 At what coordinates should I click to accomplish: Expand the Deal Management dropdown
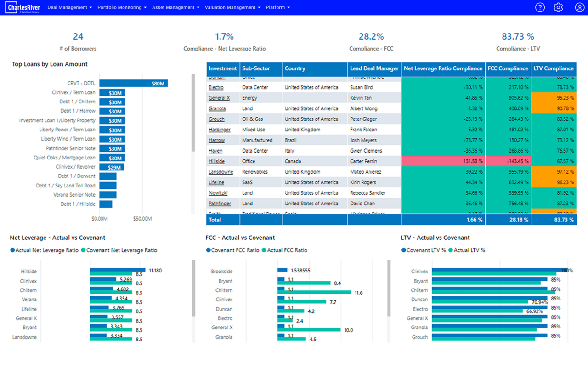pos(69,7)
